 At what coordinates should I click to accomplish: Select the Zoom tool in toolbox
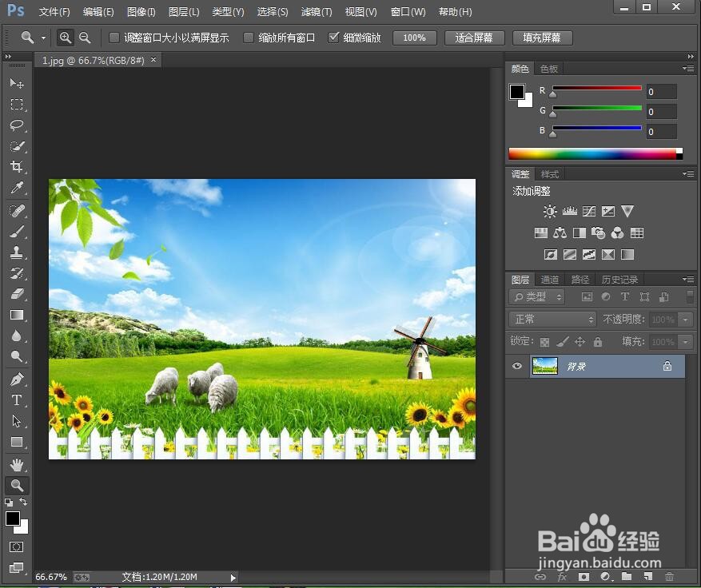(17, 486)
